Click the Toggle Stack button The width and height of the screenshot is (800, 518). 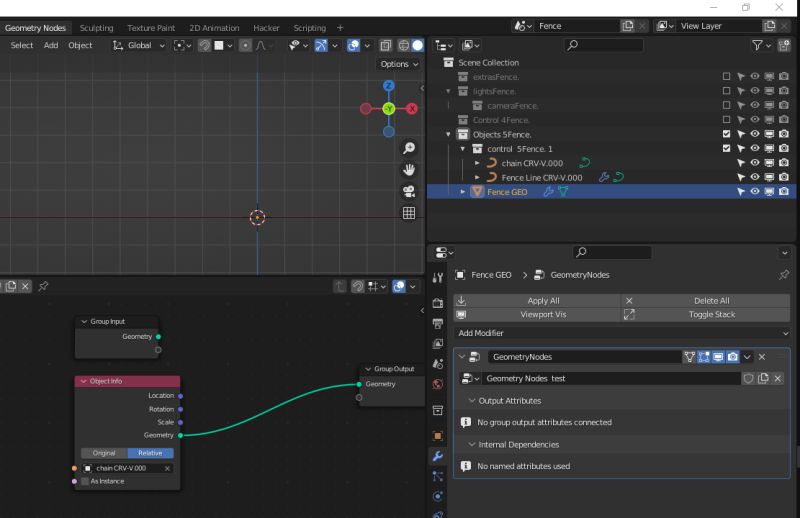pos(706,314)
